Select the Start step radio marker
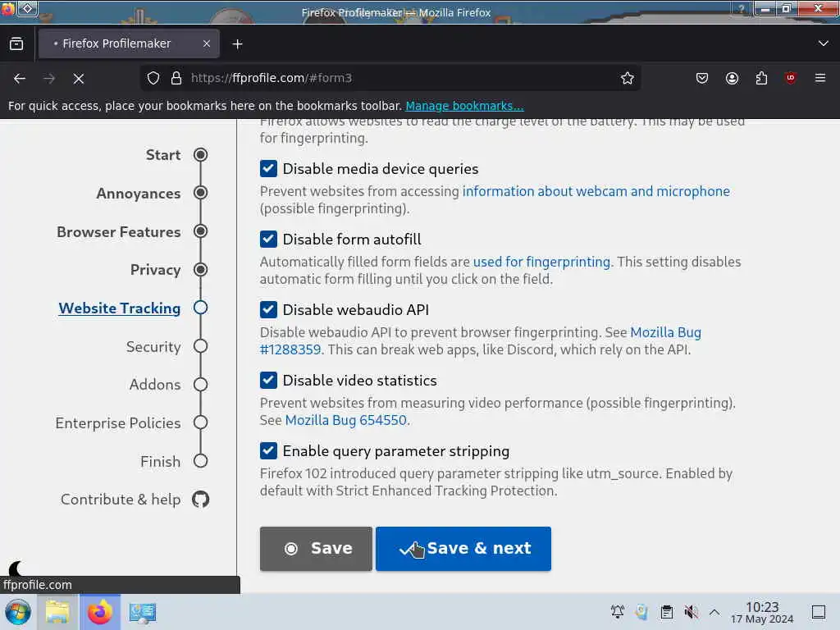 pyautogui.click(x=201, y=155)
